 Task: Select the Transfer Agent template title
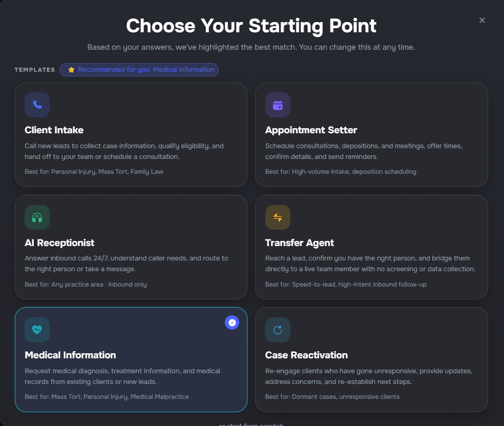(299, 242)
